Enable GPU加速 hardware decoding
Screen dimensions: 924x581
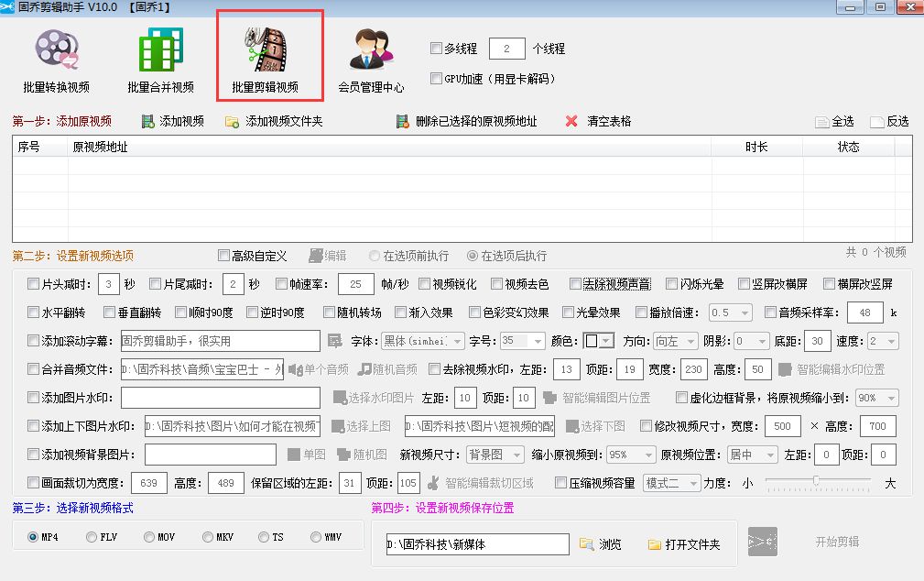[437, 80]
